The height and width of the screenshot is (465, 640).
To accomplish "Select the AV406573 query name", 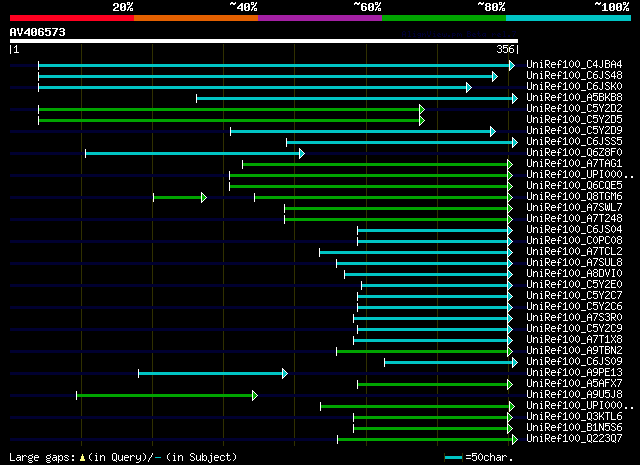I will [x=38, y=32].
